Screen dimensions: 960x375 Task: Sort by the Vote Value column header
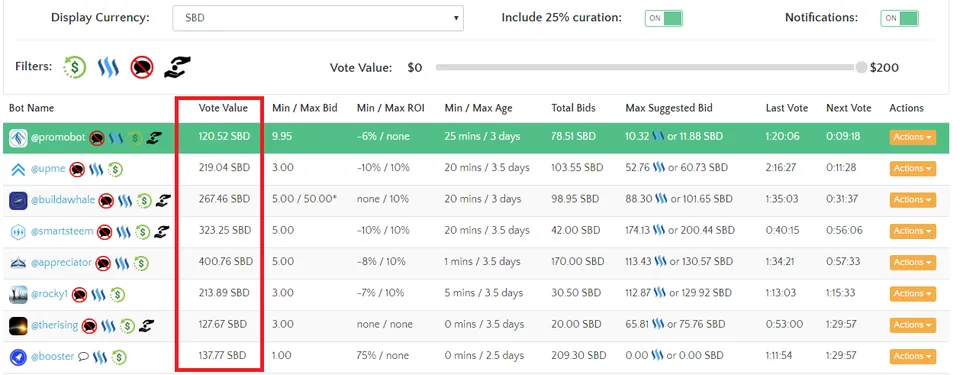click(x=223, y=108)
